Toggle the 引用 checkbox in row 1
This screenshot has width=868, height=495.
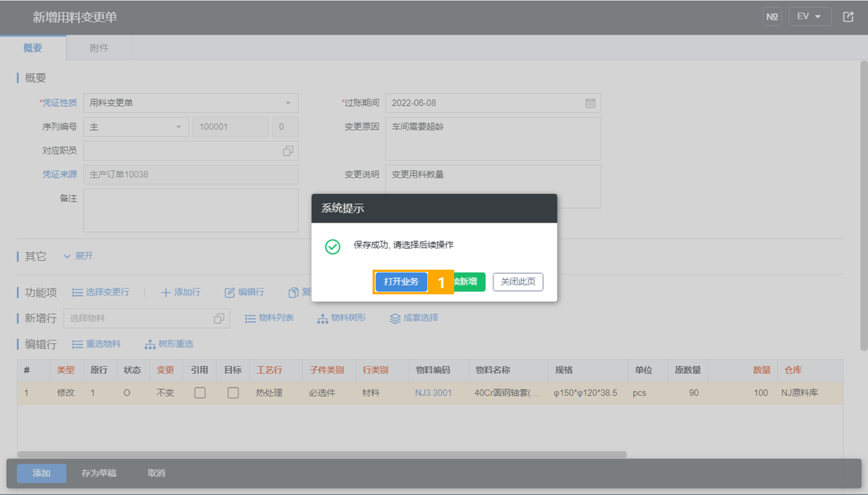tap(200, 393)
